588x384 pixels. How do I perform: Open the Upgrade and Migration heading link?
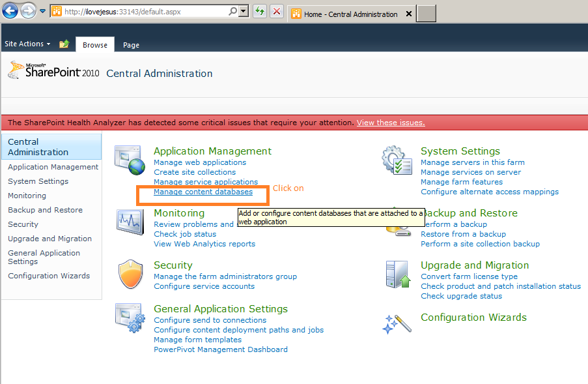click(475, 265)
